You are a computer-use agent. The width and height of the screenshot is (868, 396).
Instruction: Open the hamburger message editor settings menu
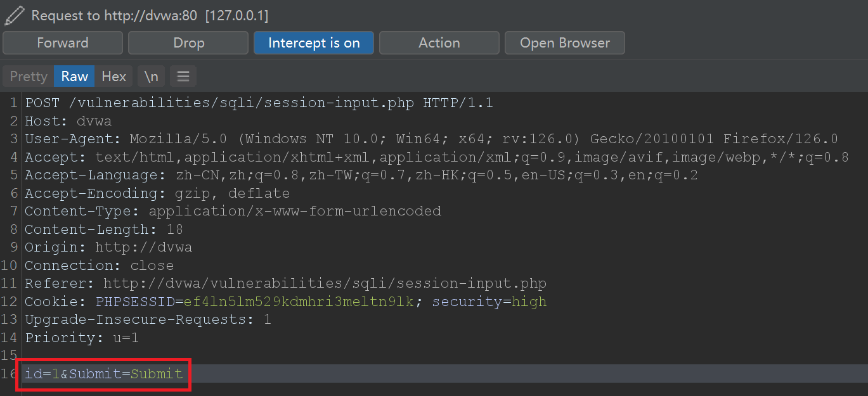click(183, 76)
